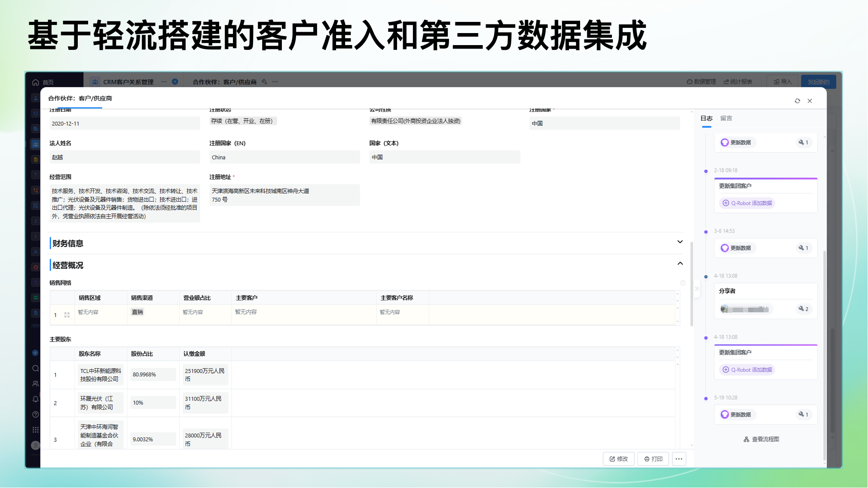Click the 有限责任公司 company type tag
Image resolution: width=868 pixels, height=488 pixels.
click(x=416, y=121)
